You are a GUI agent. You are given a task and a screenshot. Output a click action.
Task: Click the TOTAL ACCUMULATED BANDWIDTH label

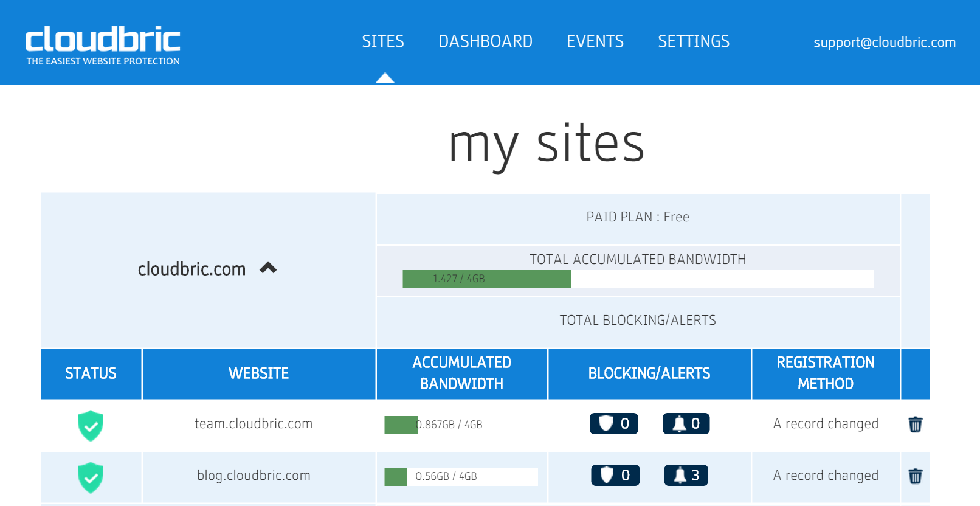(x=638, y=260)
